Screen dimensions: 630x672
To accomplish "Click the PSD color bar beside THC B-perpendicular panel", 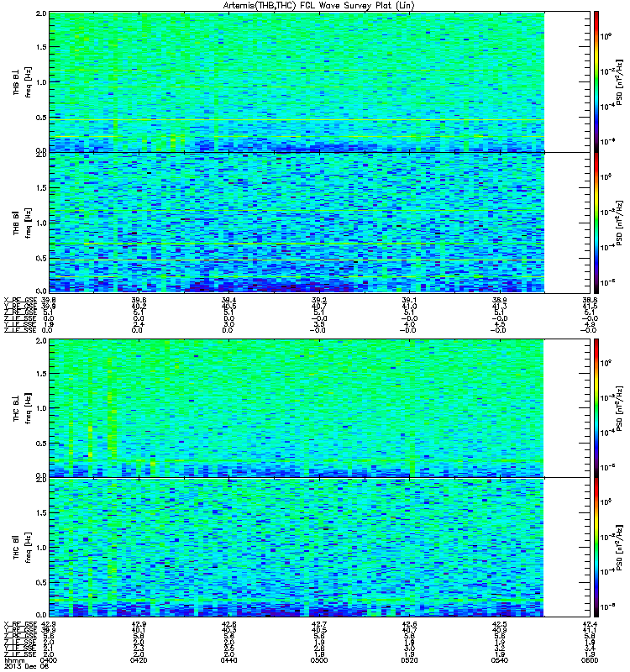I will (596, 408).
